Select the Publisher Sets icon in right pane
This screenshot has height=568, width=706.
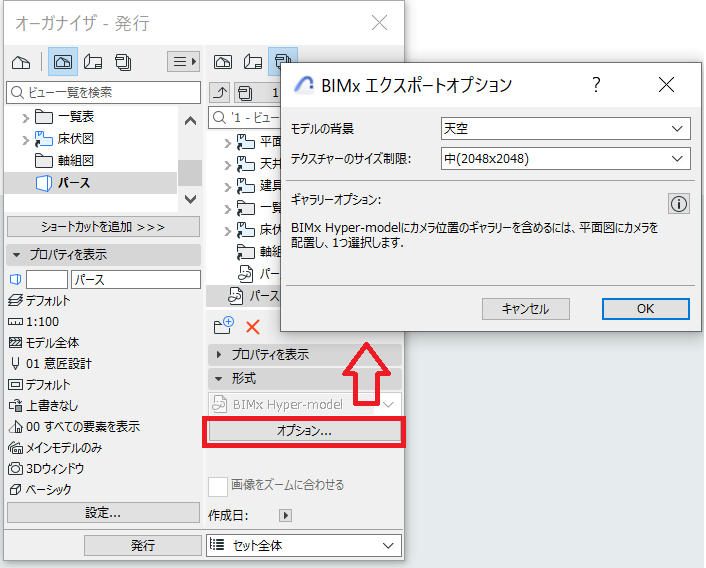tap(283, 61)
